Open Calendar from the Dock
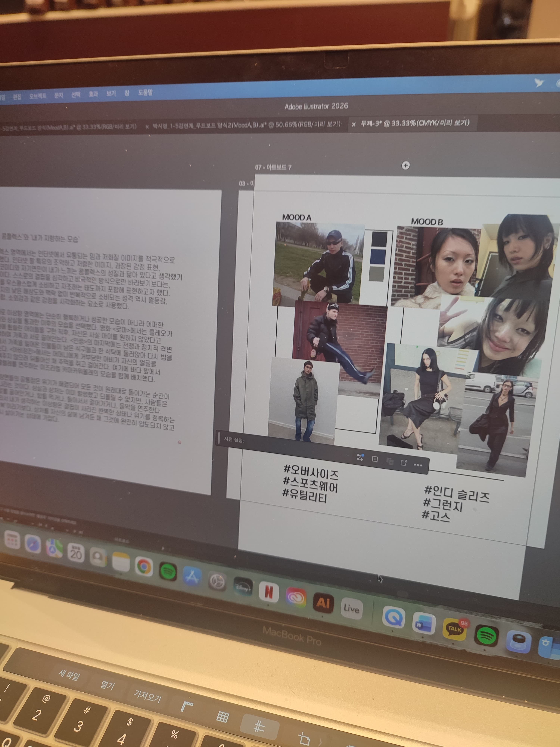Viewport: 560px width, 747px height. point(76,552)
